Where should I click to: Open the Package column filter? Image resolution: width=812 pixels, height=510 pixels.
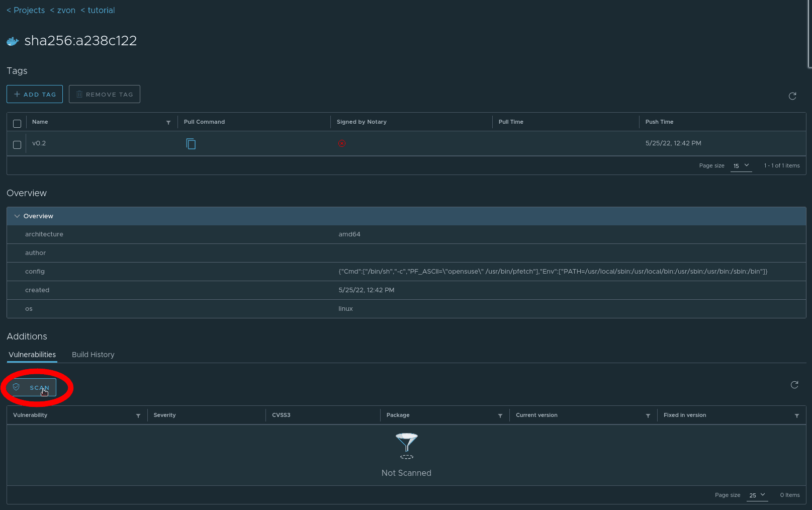[x=500, y=415]
